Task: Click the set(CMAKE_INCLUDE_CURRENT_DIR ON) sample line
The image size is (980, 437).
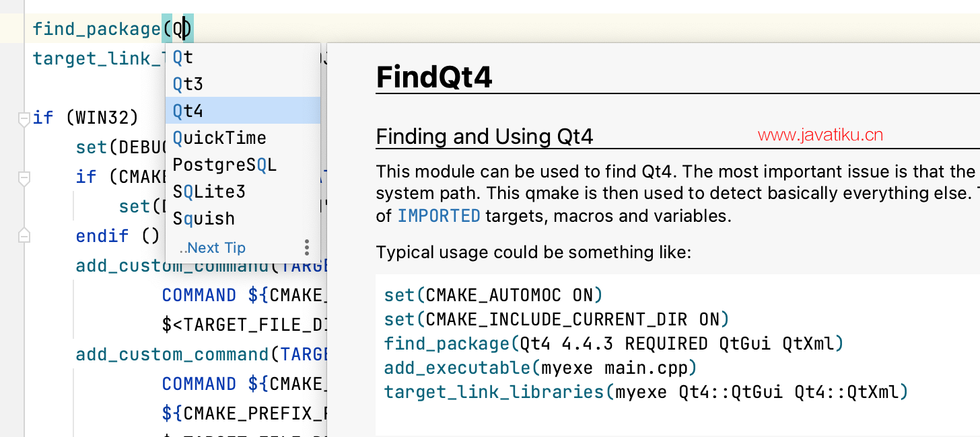Action: (x=557, y=319)
